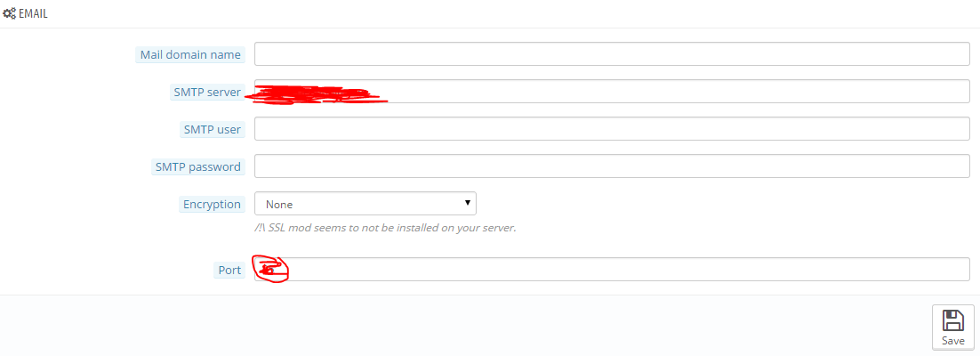The width and height of the screenshot is (980, 356).
Task: Click the Encryption label
Action: (x=212, y=204)
